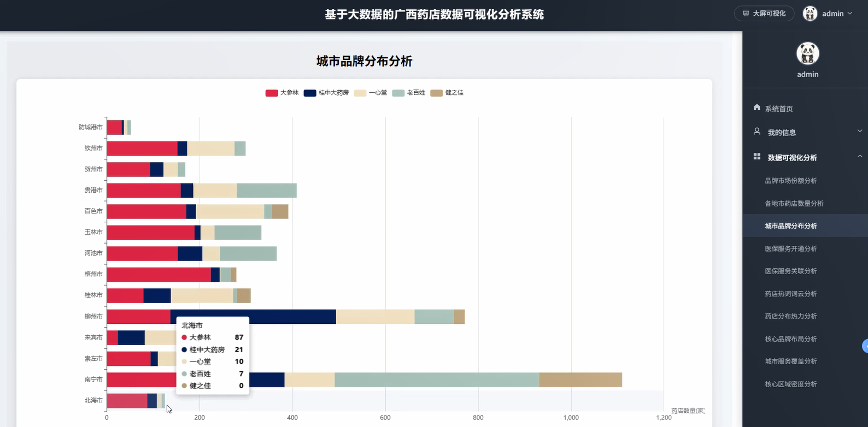Click the 南宁市 axis label
Image resolution: width=868 pixels, height=427 pixels.
click(x=93, y=379)
